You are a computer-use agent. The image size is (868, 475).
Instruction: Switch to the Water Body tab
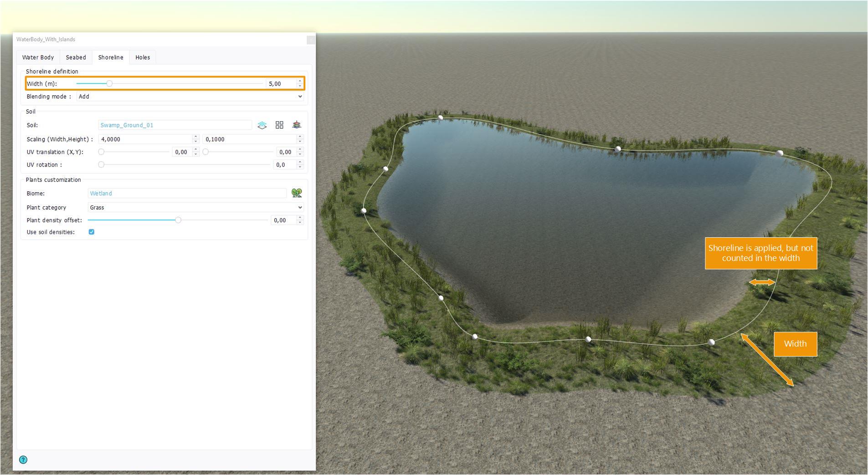click(38, 57)
